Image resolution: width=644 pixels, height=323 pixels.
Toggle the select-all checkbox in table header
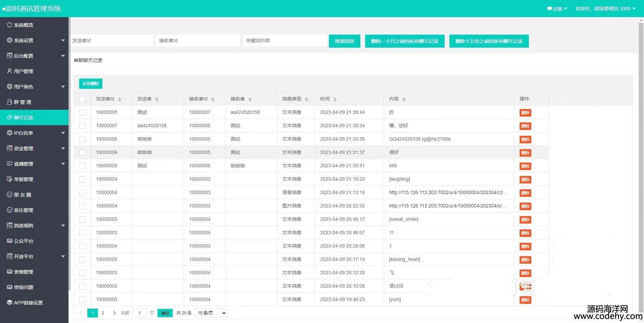pos(82,99)
